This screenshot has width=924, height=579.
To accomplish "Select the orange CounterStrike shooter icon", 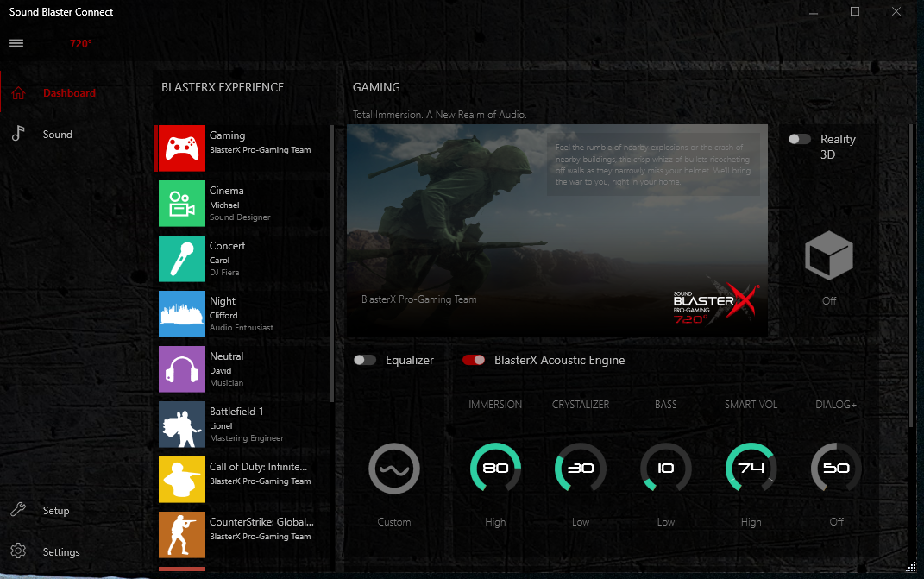I will coord(182,535).
